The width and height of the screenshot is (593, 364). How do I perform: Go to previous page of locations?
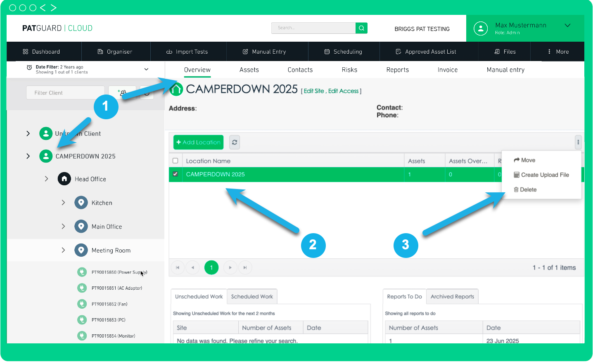tap(192, 267)
